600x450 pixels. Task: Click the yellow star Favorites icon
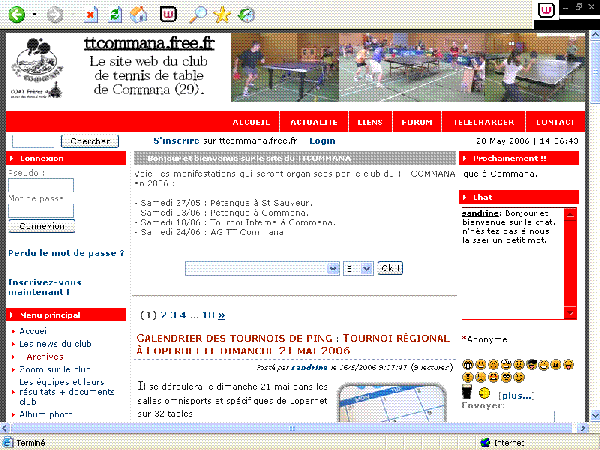[x=222, y=15]
